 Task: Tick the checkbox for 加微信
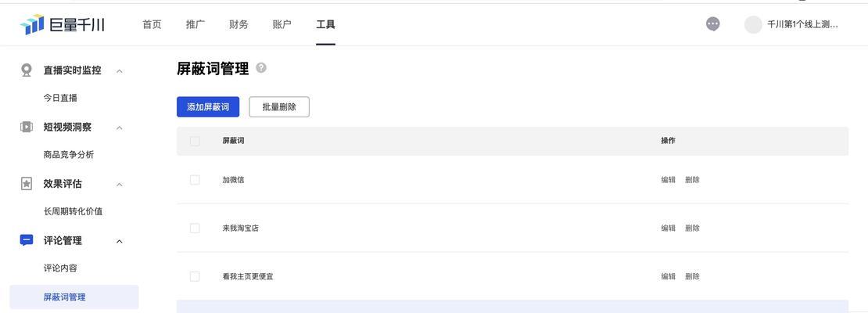(195, 180)
